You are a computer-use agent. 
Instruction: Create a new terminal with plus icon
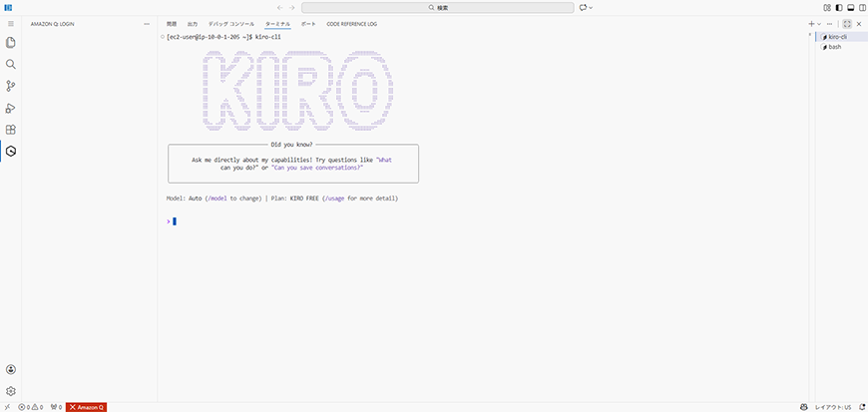coord(811,24)
